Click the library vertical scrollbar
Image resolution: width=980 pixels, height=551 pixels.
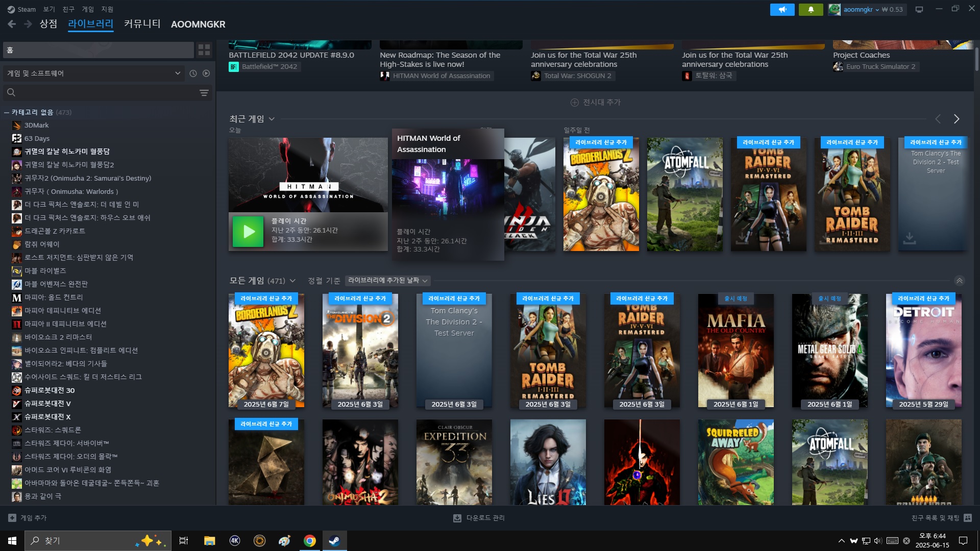(976, 60)
